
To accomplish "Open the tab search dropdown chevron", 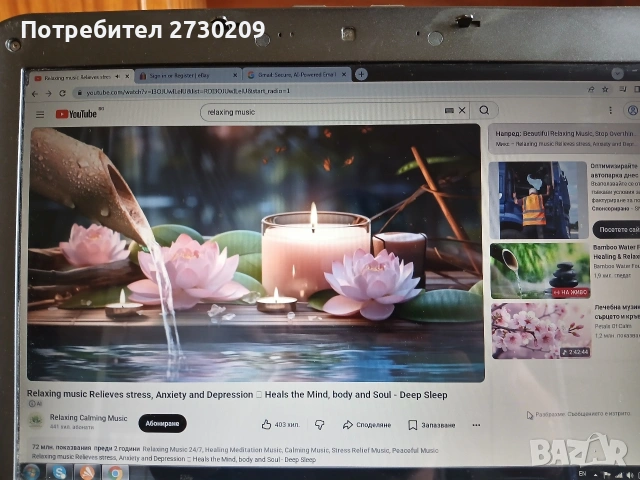I will tap(617, 73).
